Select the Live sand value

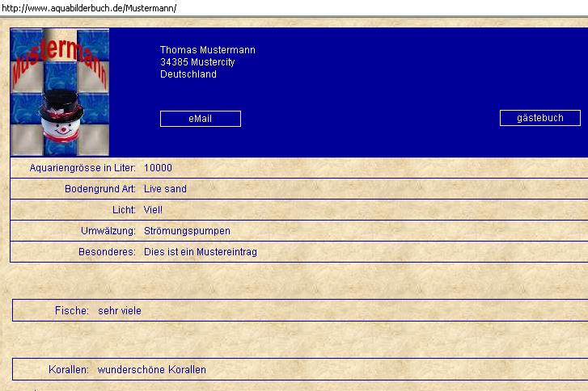tap(165, 189)
